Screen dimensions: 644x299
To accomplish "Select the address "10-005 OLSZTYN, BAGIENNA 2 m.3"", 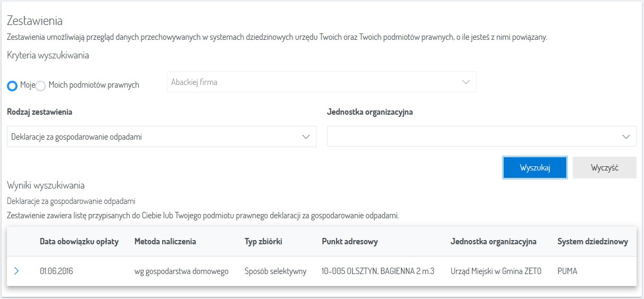I will tap(378, 271).
